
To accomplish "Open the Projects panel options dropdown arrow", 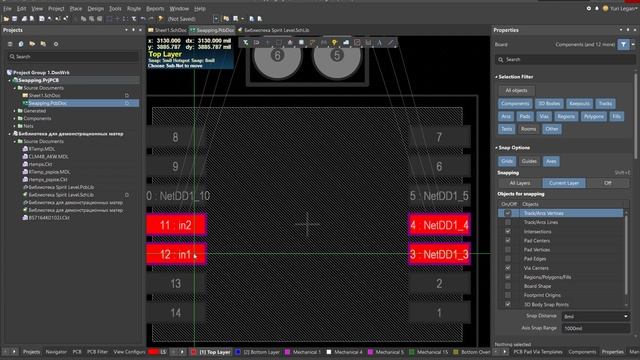I will 126,30.
